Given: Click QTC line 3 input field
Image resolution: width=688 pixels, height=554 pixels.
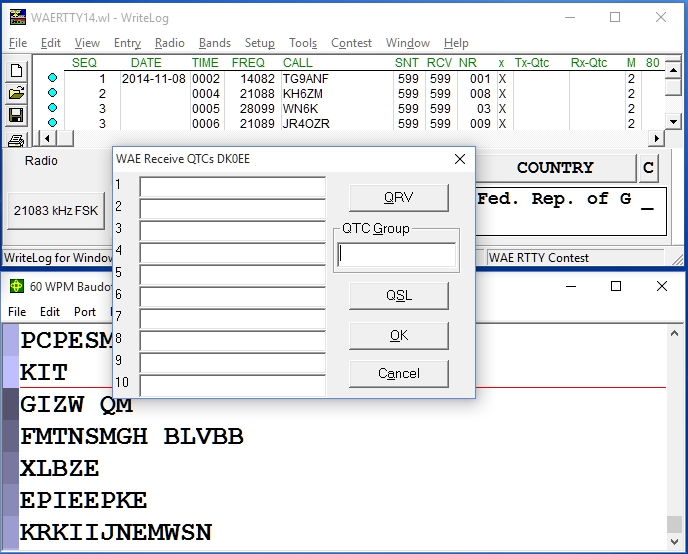Looking at the screenshot, I should tap(233, 231).
